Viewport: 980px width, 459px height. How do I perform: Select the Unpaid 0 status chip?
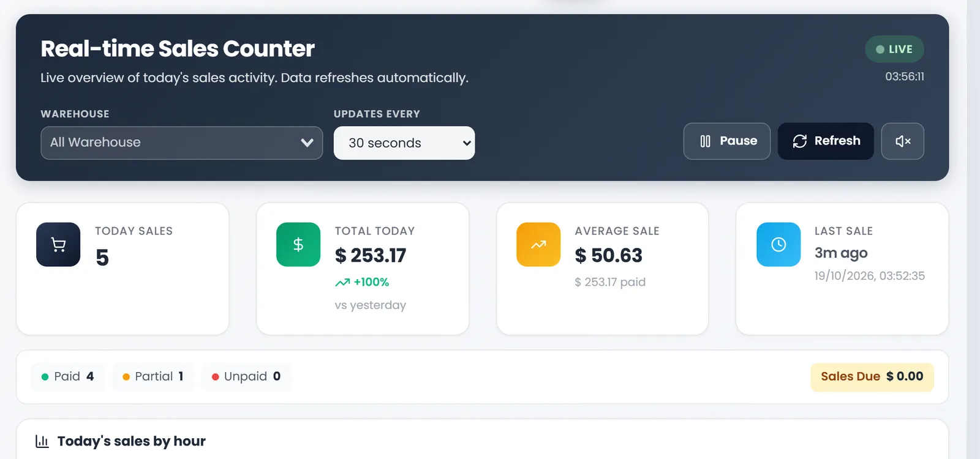point(246,376)
